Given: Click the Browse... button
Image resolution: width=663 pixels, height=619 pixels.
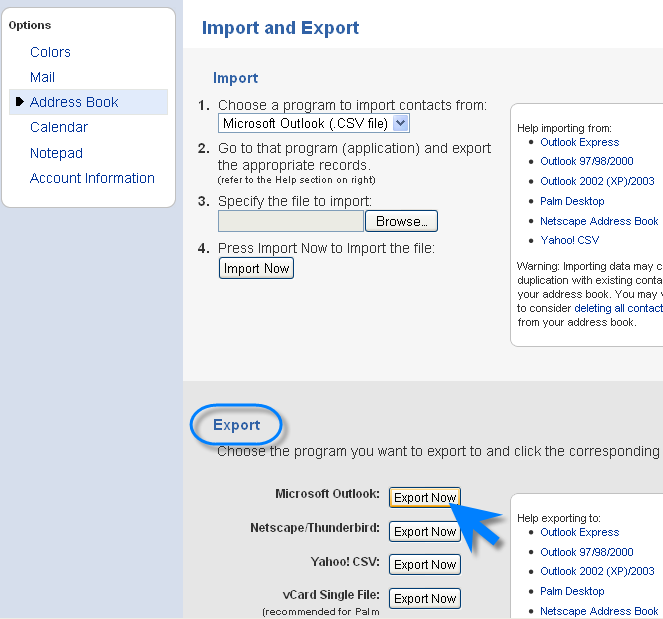Looking at the screenshot, I should click(401, 221).
